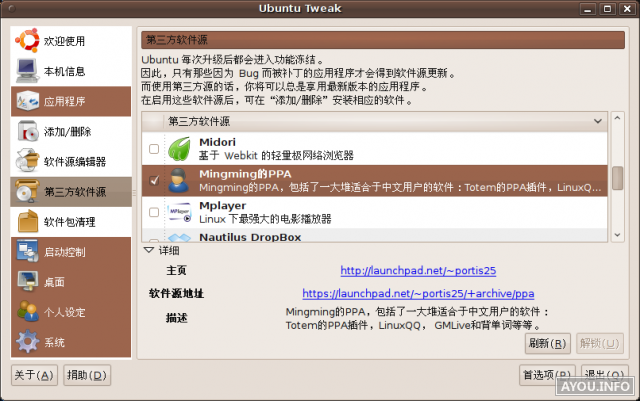This screenshot has height=401, width=640.
Task: Click the 解锁(U) button
Action: click(x=600, y=343)
